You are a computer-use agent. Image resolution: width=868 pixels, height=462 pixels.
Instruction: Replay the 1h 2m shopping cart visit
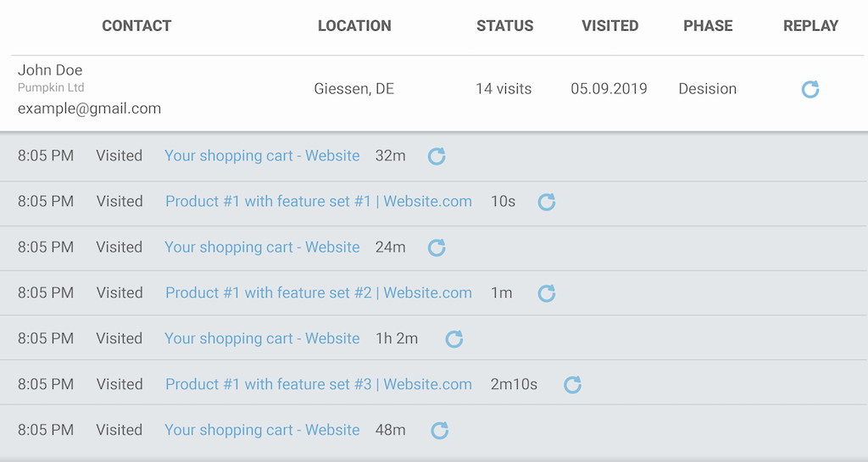[454, 339]
